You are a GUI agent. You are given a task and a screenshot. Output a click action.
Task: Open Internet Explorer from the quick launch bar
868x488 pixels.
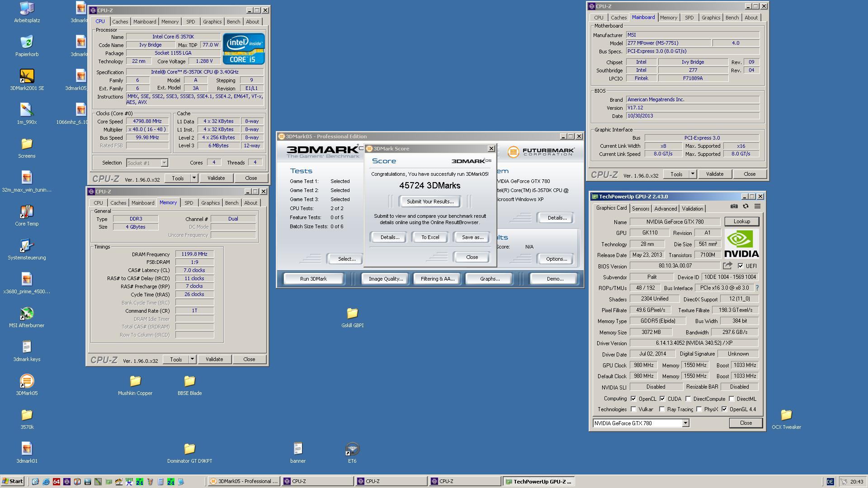(46, 482)
